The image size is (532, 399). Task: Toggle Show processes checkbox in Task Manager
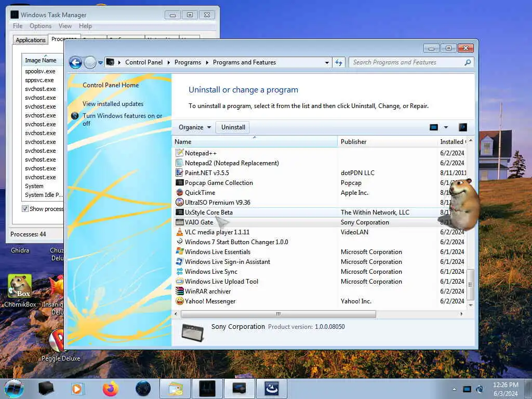[25, 209]
